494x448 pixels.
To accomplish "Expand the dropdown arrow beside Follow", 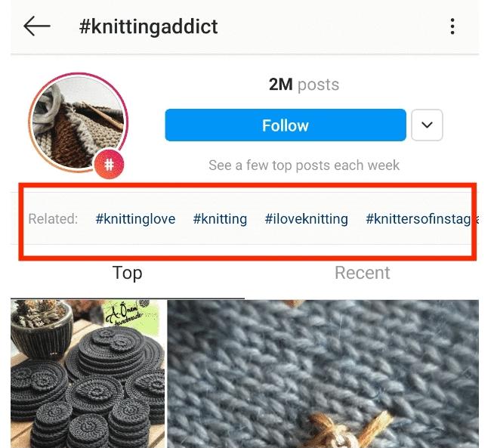I will [x=427, y=125].
